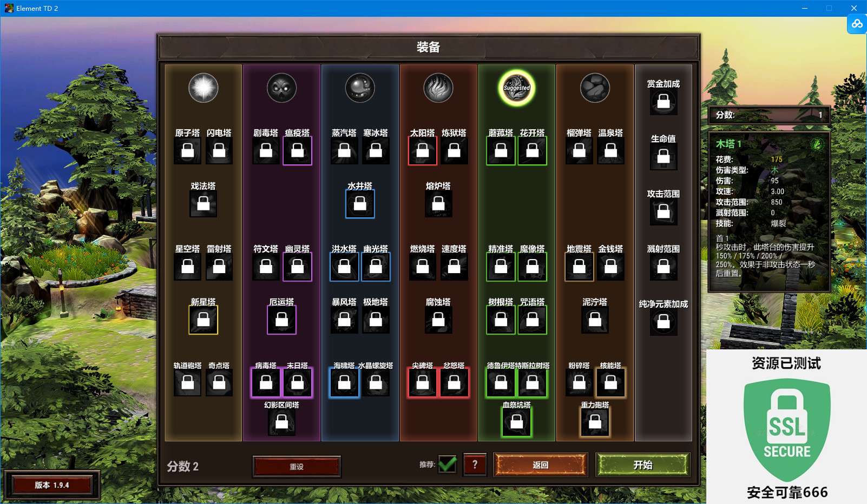Click the skill name 爆裂
Viewport: 867px width, 504px height.
point(778,223)
